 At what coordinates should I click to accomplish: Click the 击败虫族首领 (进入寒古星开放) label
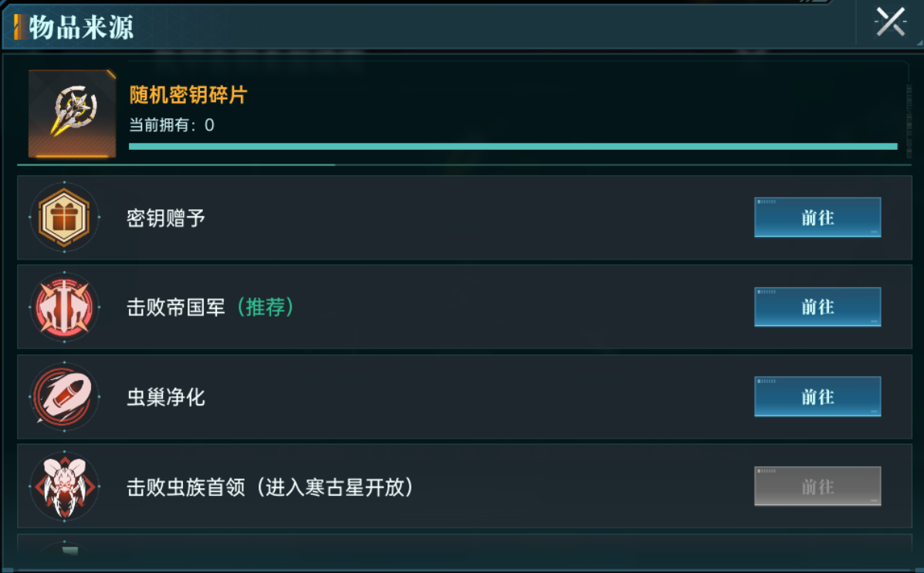click(270, 487)
